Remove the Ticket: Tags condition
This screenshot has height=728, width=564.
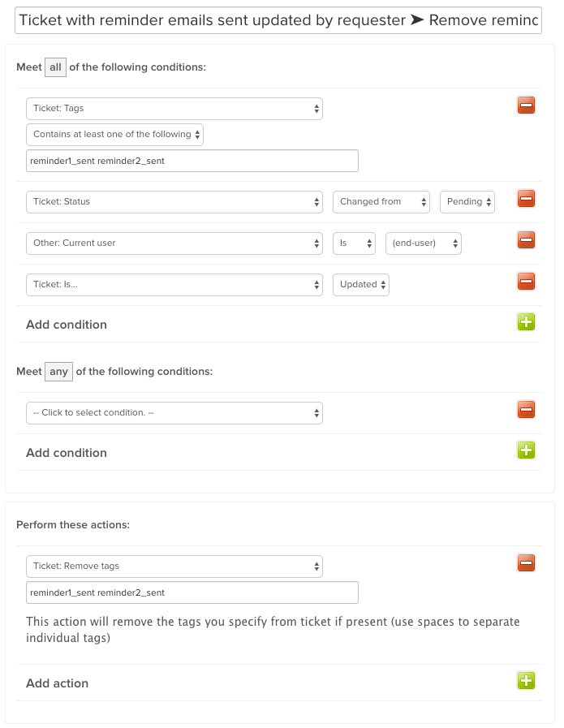click(526, 106)
